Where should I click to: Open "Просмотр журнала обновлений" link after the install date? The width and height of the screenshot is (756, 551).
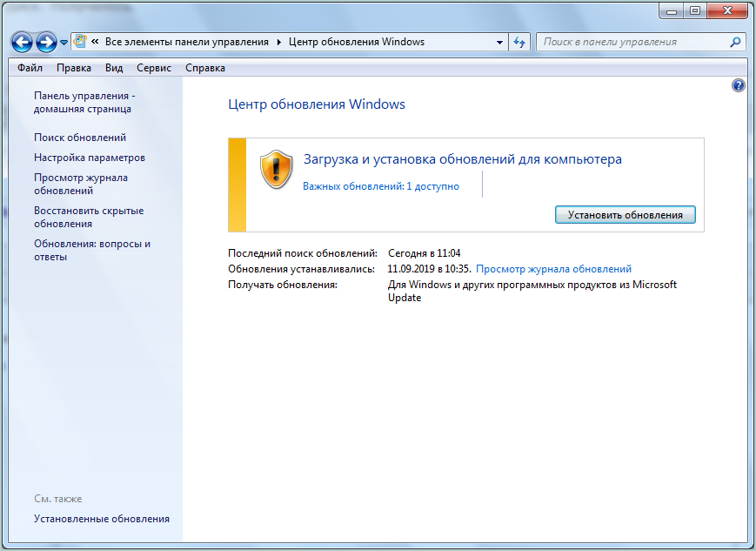(x=553, y=269)
